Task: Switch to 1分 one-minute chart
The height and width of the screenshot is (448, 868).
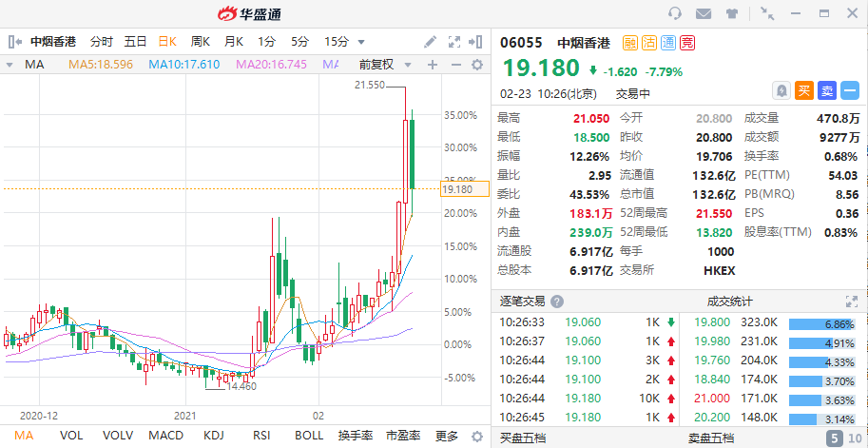Action: point(266,42)
